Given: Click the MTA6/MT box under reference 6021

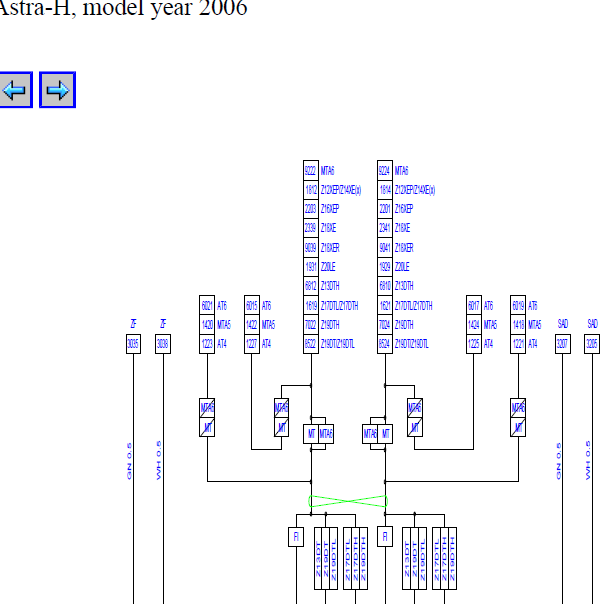Looking at the screenshot, I should pyautogui.click(x=207, y=418).
